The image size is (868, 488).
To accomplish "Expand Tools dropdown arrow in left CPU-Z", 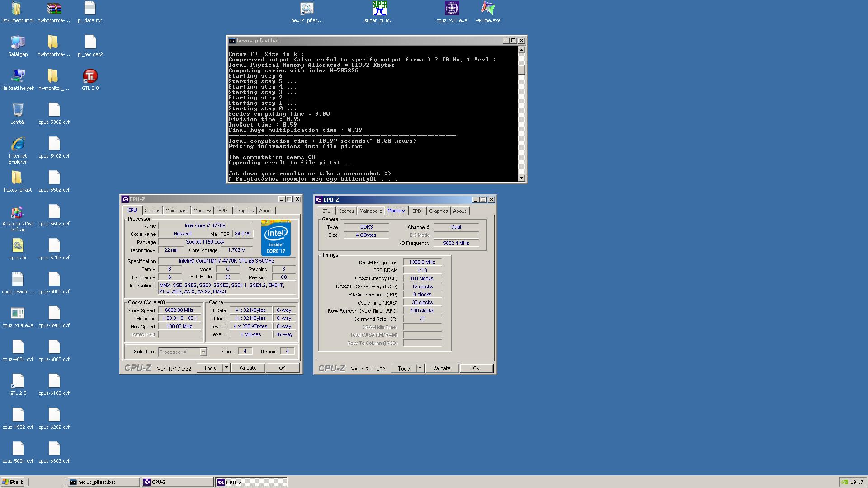I will coord(226,368).
